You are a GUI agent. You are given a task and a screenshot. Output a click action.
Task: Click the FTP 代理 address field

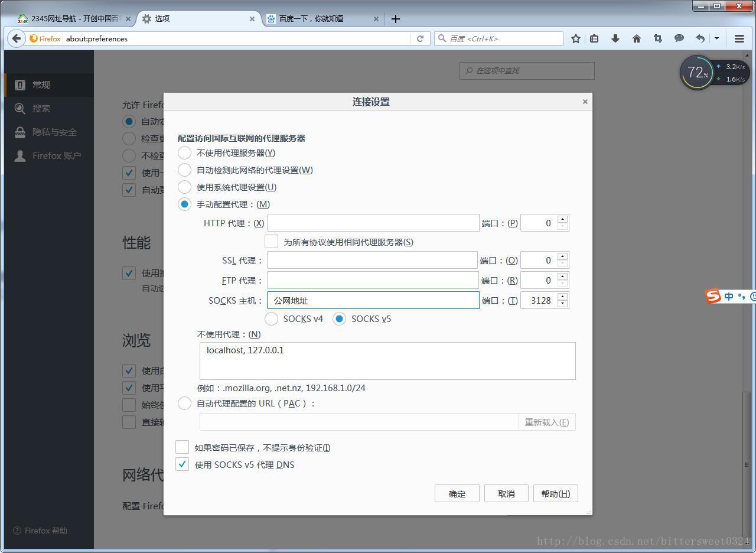click(373, 280)
